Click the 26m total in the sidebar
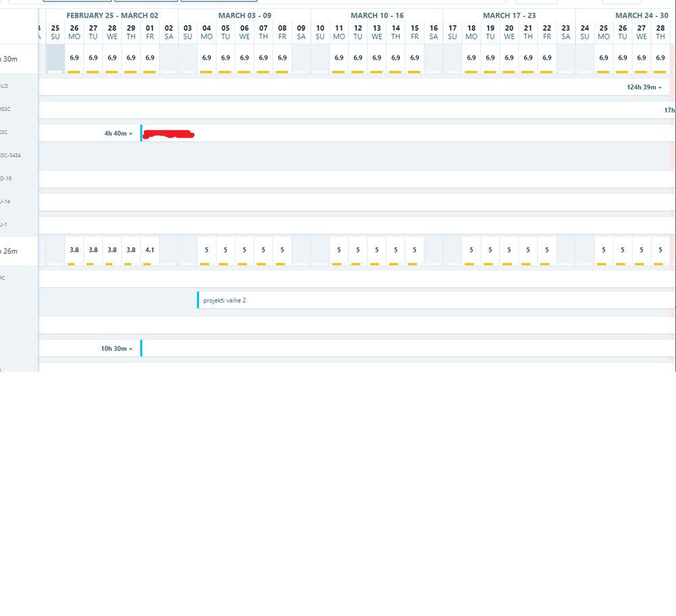This screenshot has height=616, width=676. [9, 251]
